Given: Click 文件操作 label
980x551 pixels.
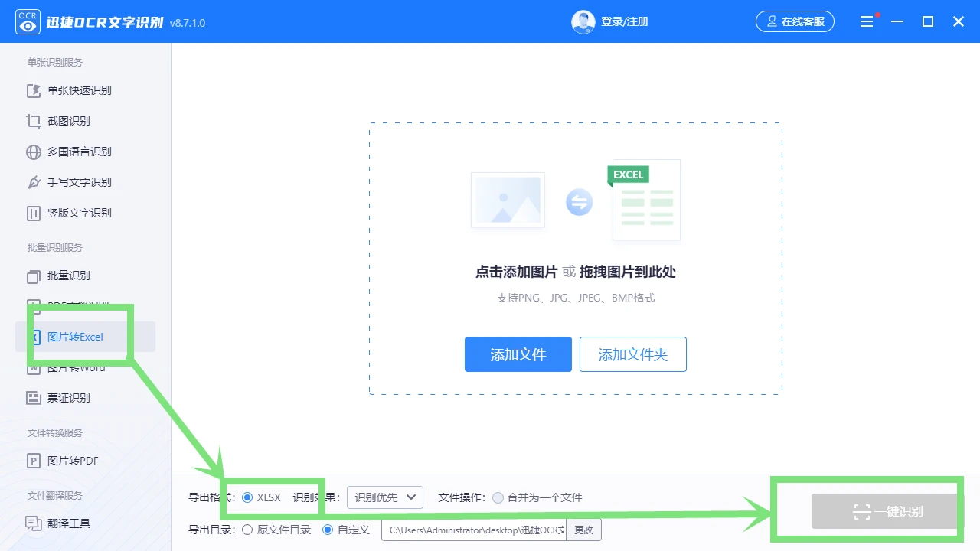Looking at the screenshot, I should pyautogui.click(x=462, y=497).
